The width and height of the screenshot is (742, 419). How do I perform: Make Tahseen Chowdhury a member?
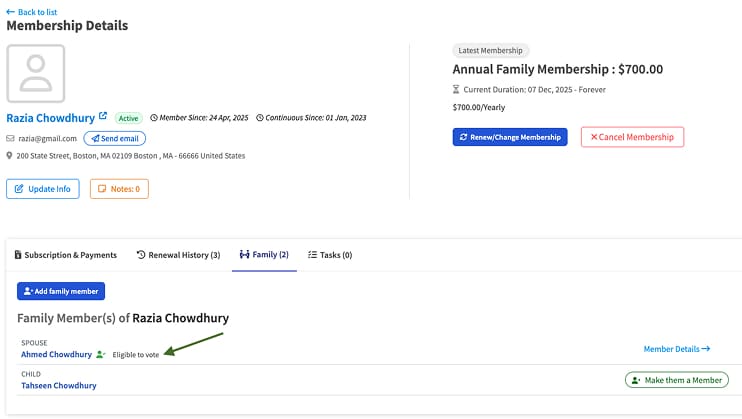tap(677, 380)
